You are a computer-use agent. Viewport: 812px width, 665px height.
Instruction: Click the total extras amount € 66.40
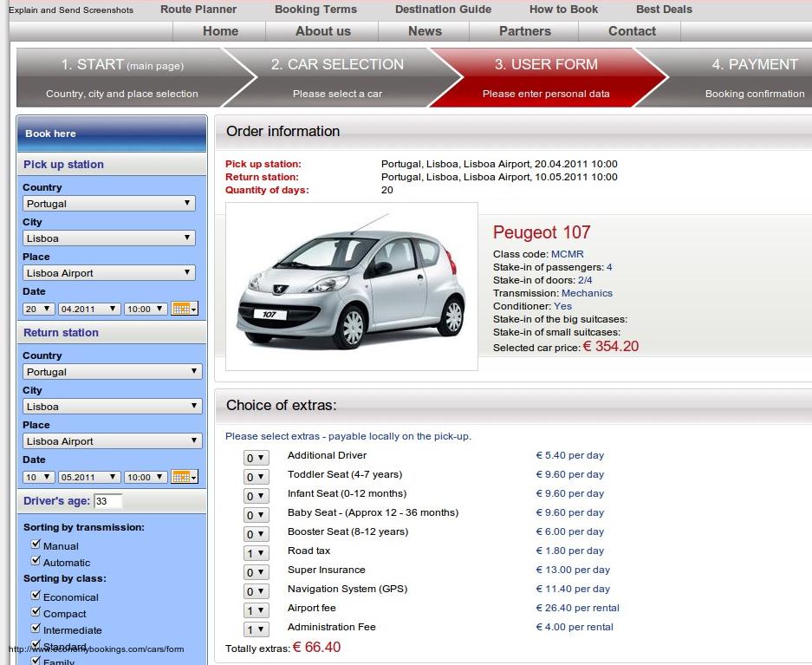[x=316, y=647]
